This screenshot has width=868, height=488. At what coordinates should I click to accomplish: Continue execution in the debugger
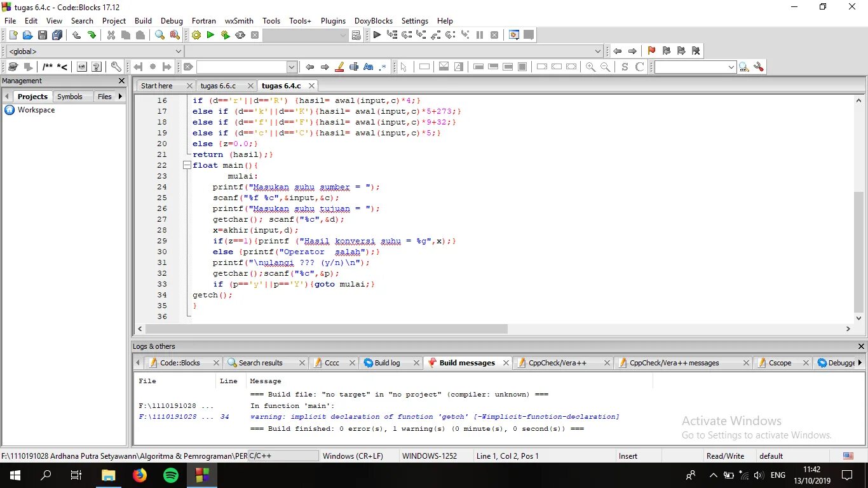tap(376, 35)
